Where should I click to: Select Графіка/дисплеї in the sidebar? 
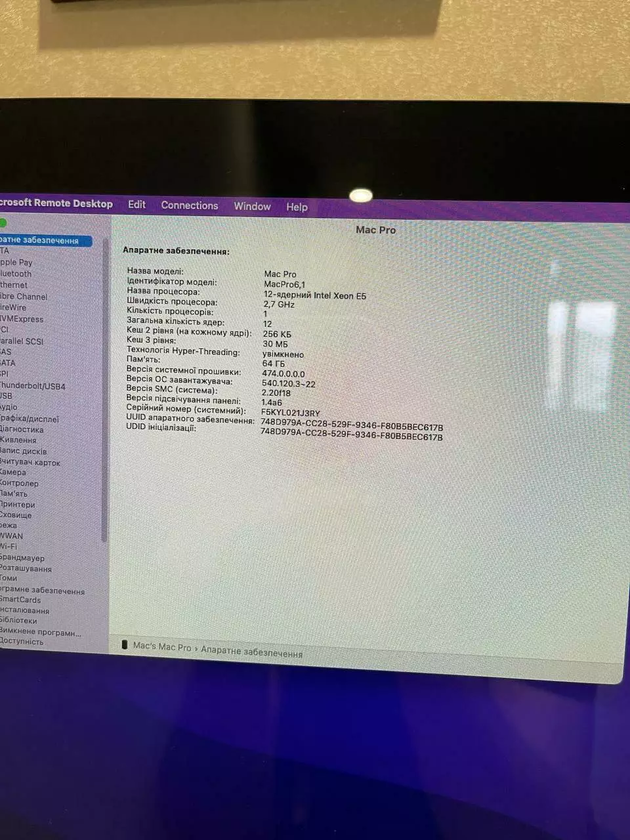pyautogui.click(x=30, y=419)
